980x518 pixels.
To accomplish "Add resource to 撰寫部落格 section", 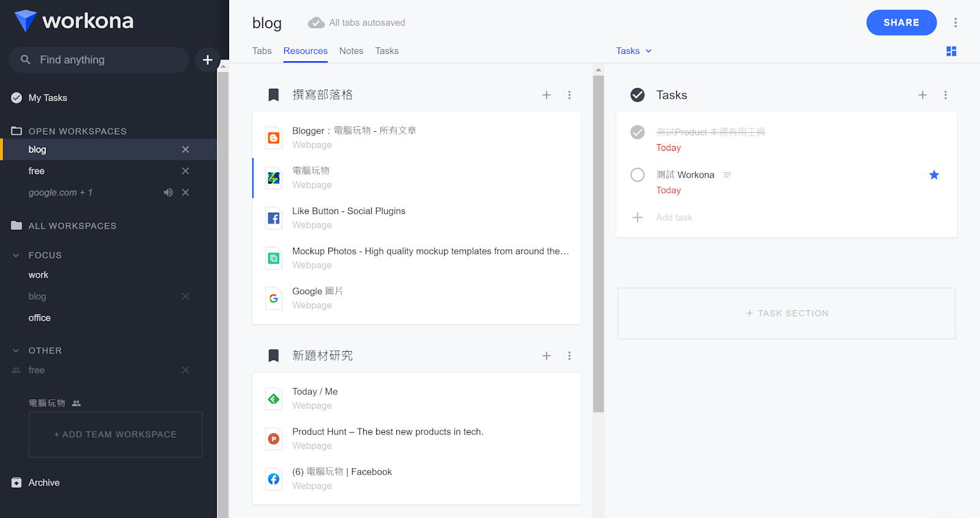I will [x=546, y=95].
